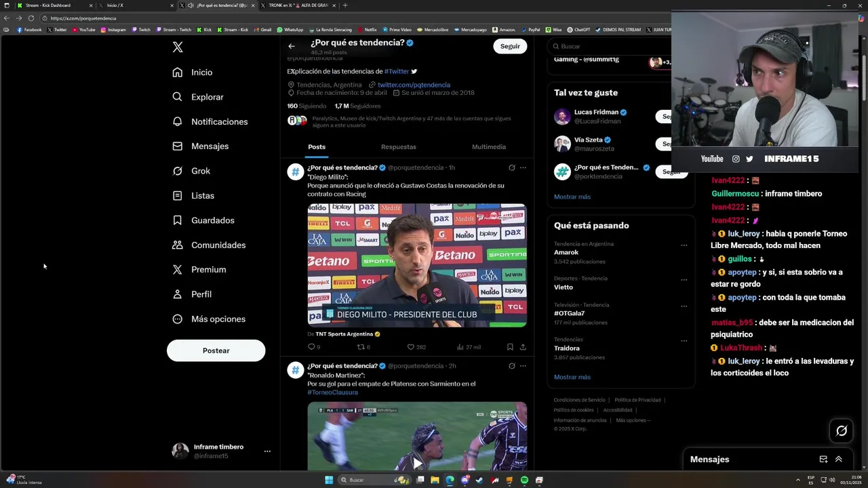Open Notificaciones in the sidebar
The width and height of the screenshot is (868, 488).
(x=210, y=122)
